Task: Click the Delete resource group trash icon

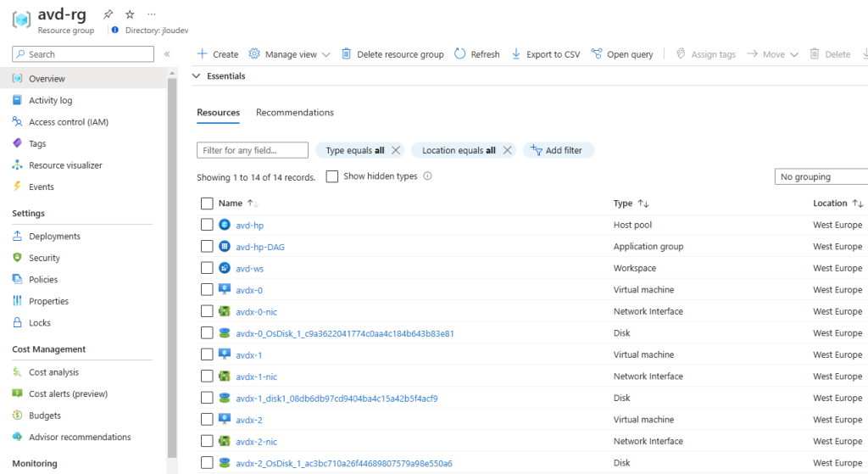Action: coord(347,54)
